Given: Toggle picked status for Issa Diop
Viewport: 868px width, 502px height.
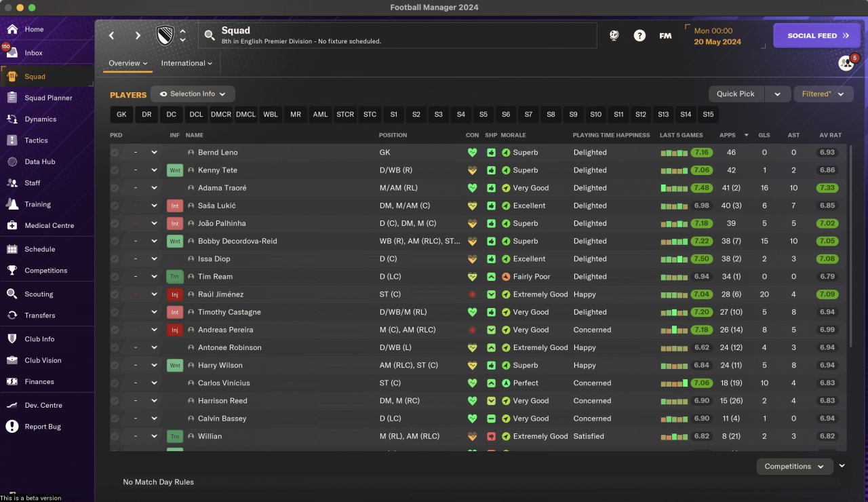Looking at the screenshot, I should tap(115, 259).
